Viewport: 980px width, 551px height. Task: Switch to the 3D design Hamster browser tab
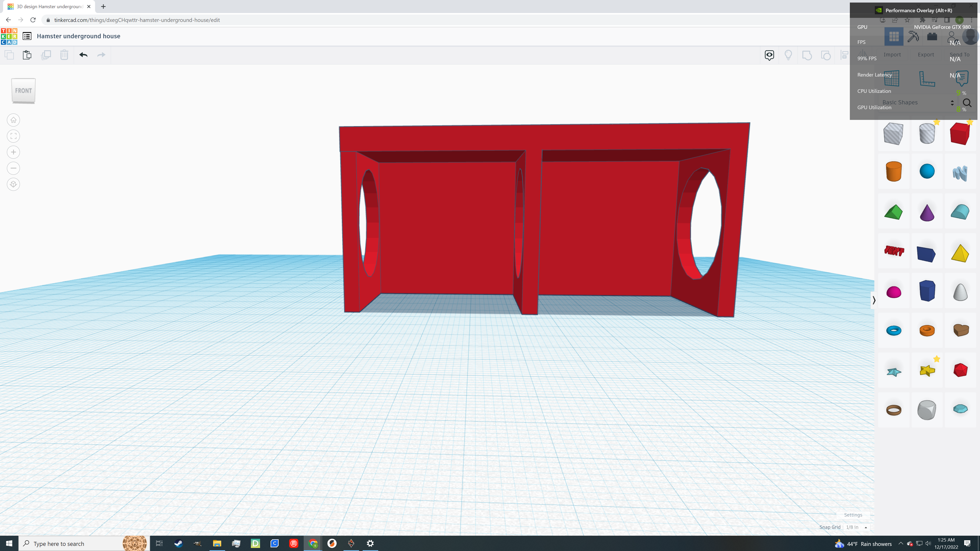50,6
